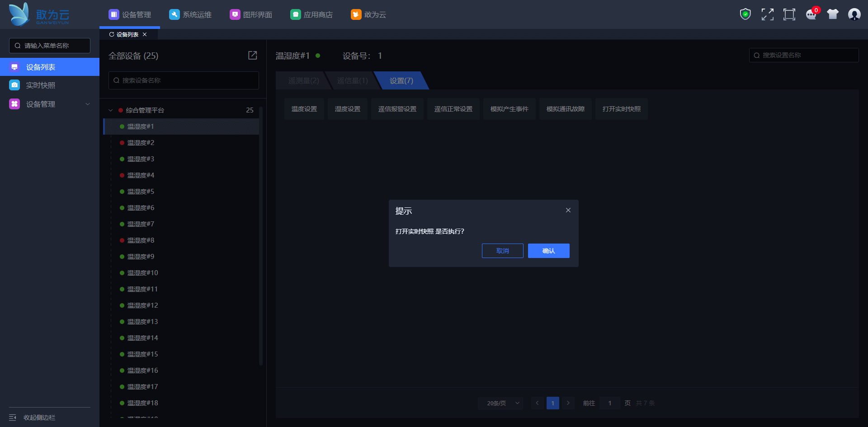Cancel the dialog with 取消 button

(502, 251)
